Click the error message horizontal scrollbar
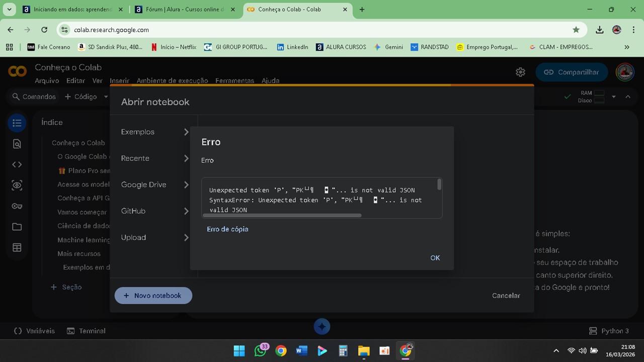The height and width of the screenshot is (362, 644). (x=282, y=215)
